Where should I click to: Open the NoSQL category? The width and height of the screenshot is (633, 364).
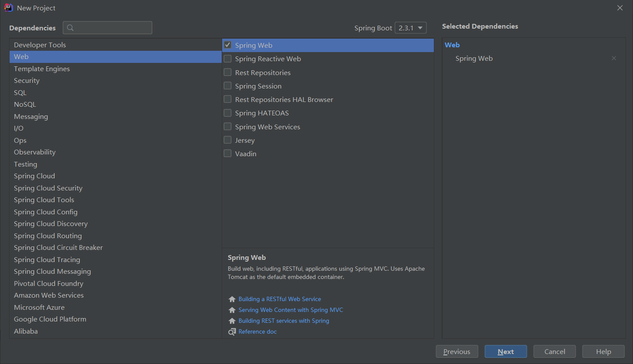click(x=115, y=105)
